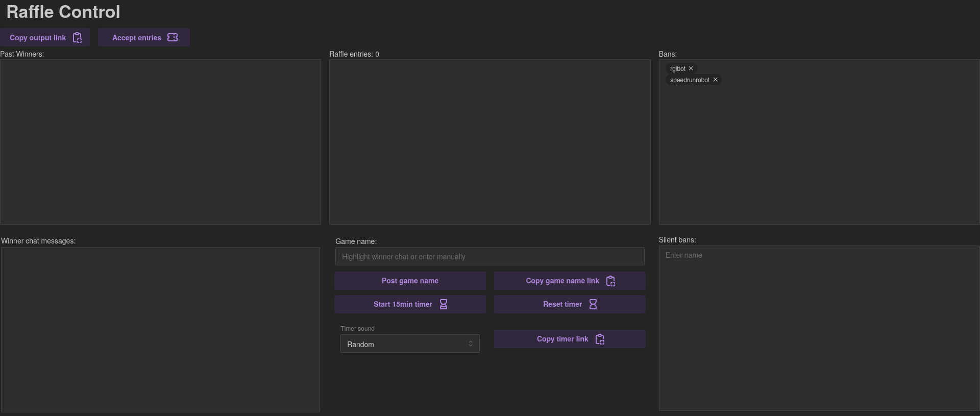Focus the Game name input field
The height and width of the screenshot is (416, 980).
[489, 257]
